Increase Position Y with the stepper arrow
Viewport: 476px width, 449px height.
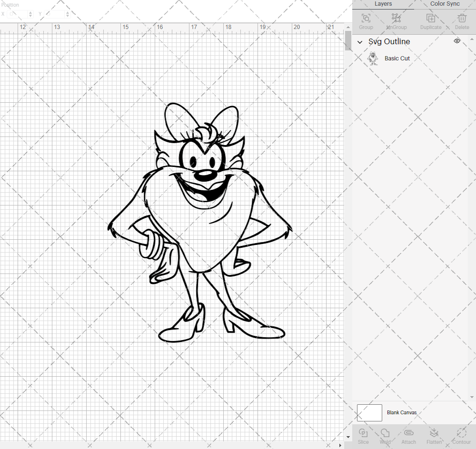(67, 12)
